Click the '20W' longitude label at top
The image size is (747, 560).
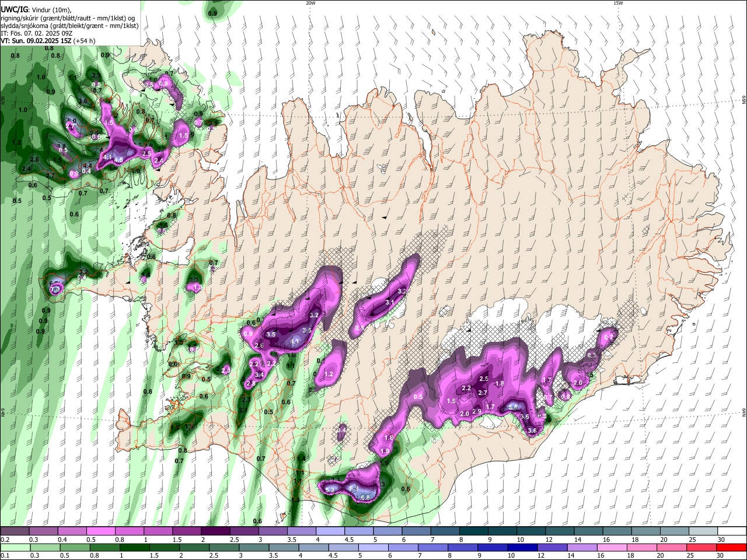point(310,3)
